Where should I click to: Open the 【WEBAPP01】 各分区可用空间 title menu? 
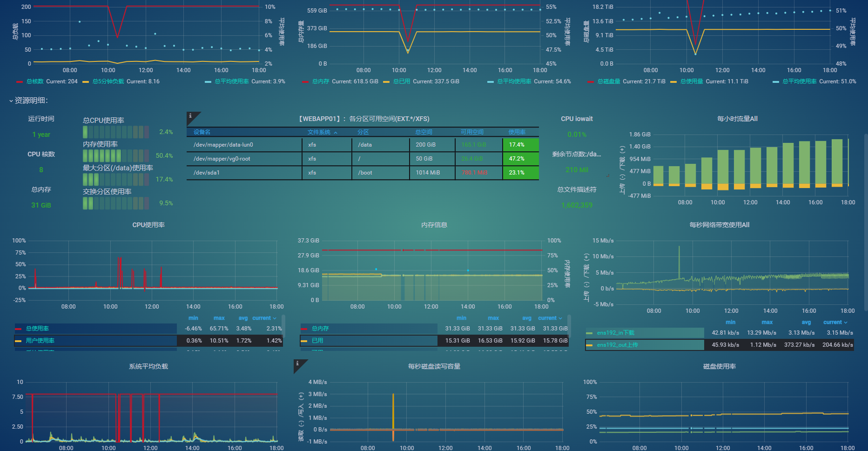[x=363, y=119]
